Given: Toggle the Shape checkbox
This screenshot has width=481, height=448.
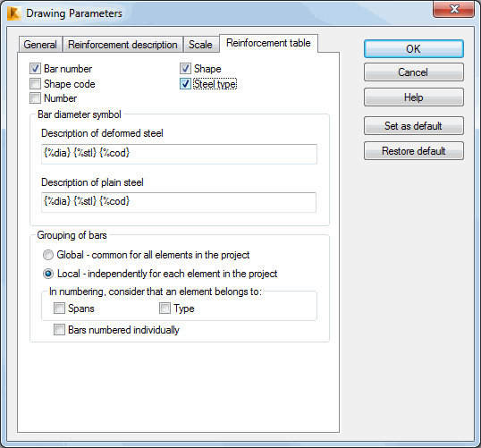Looking at the screenshot, I should (x=185, y=69).
